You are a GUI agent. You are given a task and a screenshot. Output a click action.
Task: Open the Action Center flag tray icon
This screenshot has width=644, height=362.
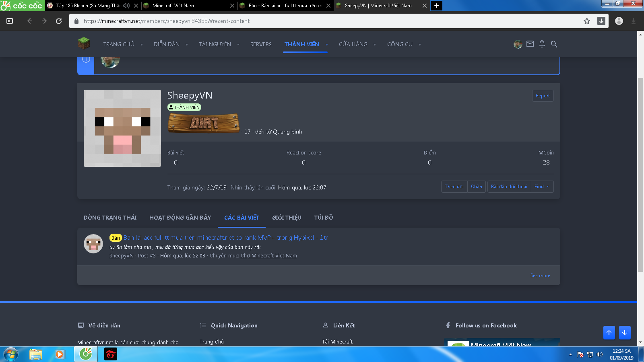tap(580, 354)
